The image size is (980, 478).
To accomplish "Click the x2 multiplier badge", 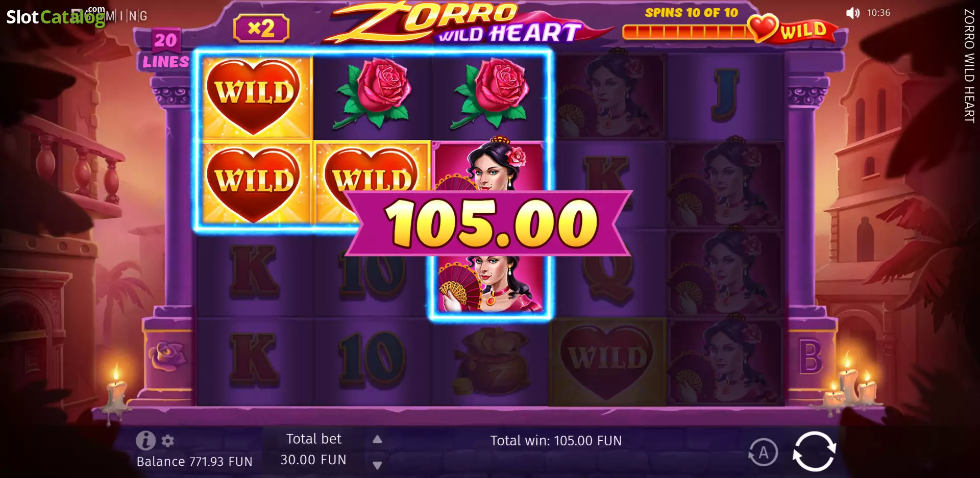I will pyautogui.click(x=261, y=28).
